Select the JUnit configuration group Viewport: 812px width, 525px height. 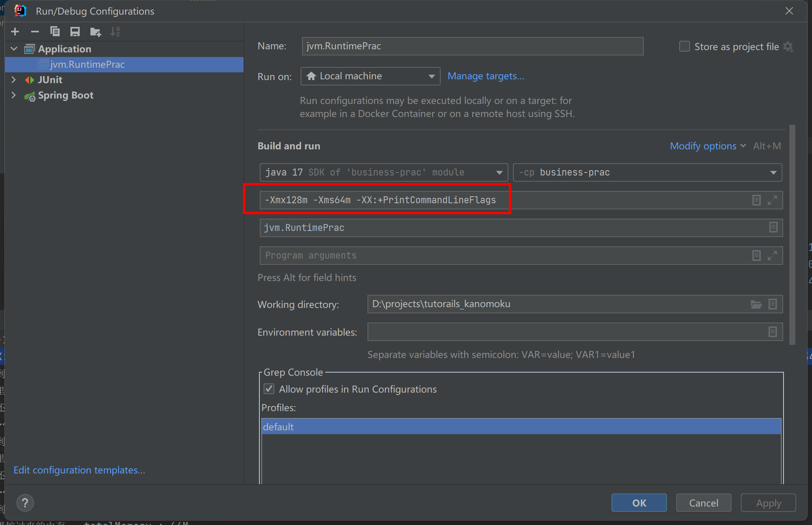[x=50, y=80]
